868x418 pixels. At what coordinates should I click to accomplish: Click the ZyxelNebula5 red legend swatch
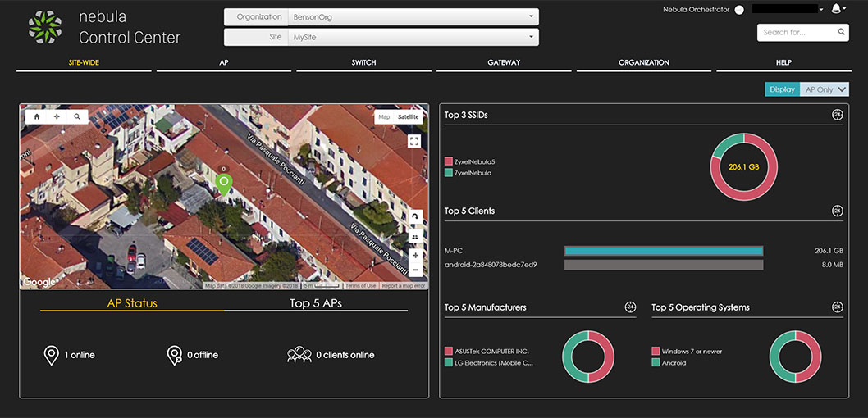[449, 162]
